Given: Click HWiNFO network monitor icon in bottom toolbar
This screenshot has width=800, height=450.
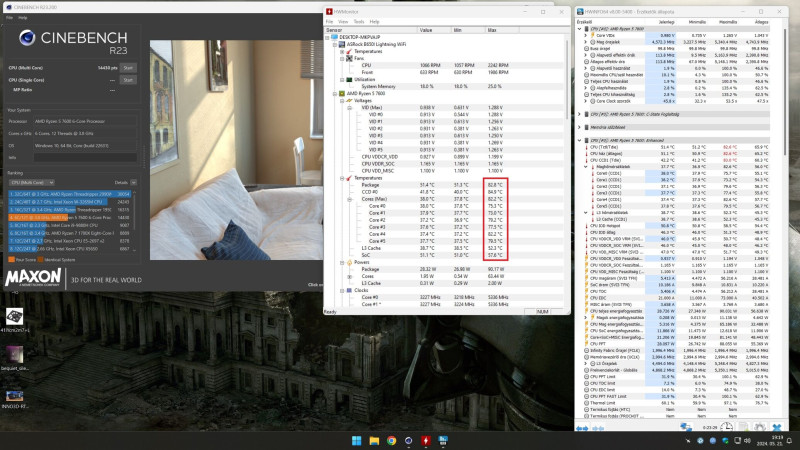Looking at the screenshot, I should pos(686,427).
